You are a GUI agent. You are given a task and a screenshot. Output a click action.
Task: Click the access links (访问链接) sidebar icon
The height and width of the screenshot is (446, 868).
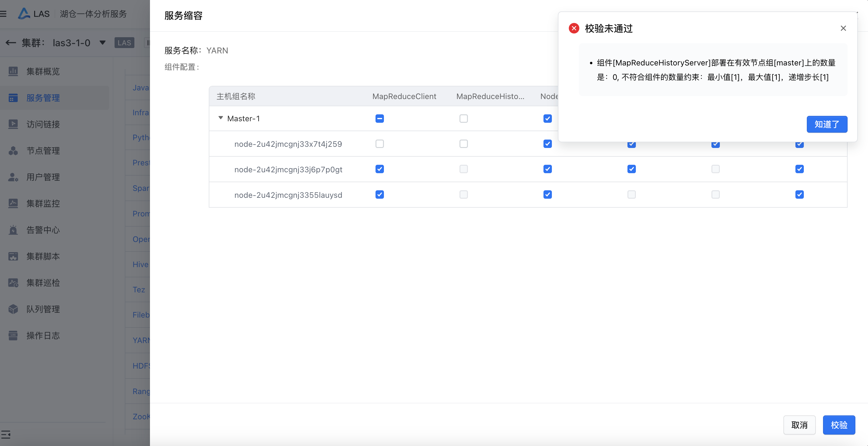pos(13,124)
